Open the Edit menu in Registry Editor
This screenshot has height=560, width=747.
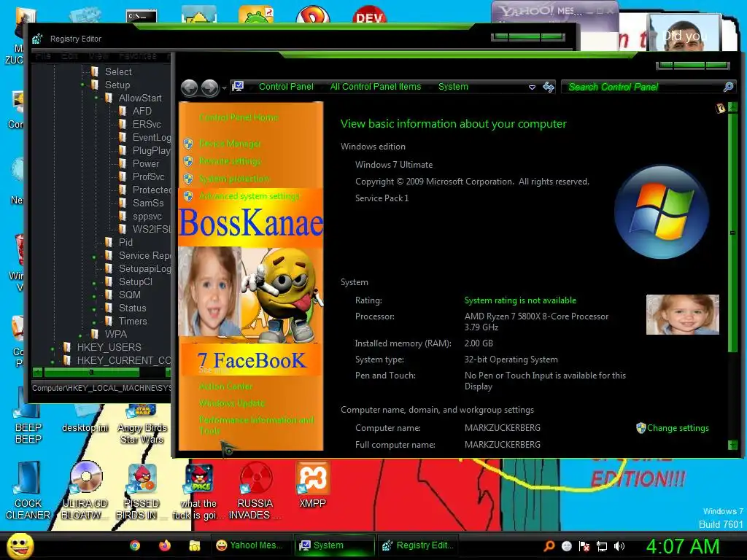pos(69,56)
